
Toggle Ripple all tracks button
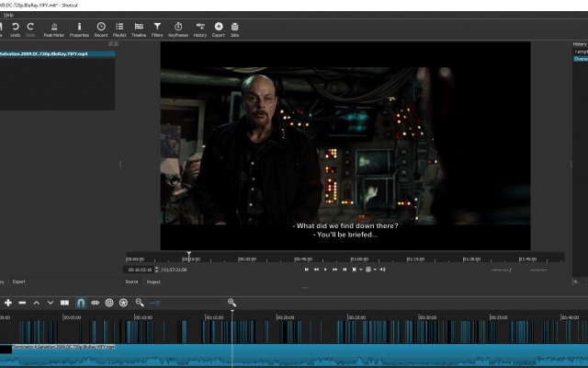point(123,303)
